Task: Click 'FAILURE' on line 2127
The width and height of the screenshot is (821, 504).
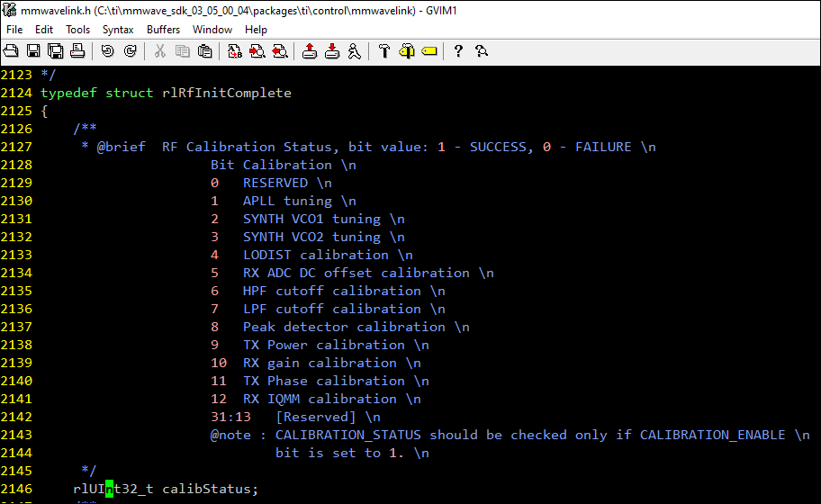Action: pyautogui.click(x=603, y=147)
